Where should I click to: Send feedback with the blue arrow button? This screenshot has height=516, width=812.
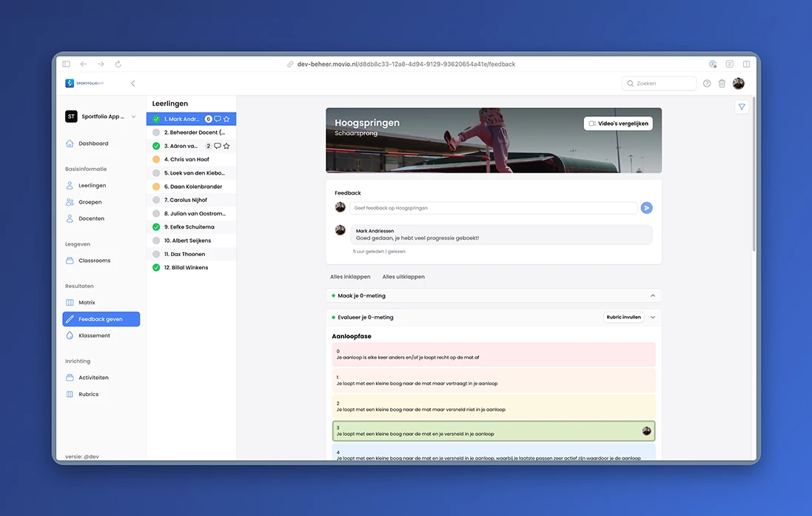[646, 208]
